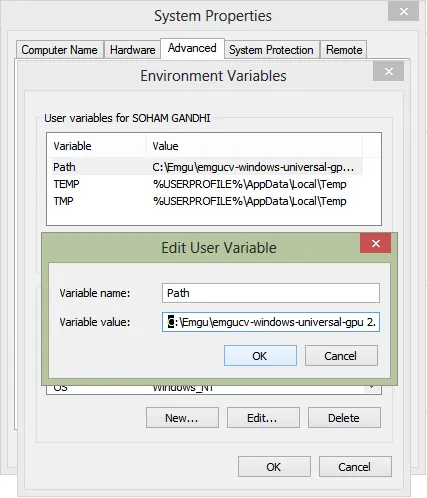Close the Edit User Variable dialog
The width and height of the screenshot is (427, 498).
[x=375, y=243]
